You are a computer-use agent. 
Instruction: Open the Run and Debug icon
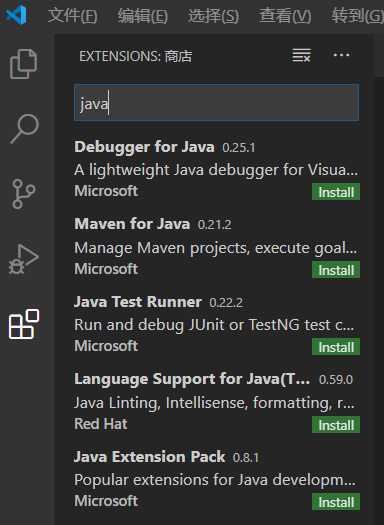(x=23, y=259)
